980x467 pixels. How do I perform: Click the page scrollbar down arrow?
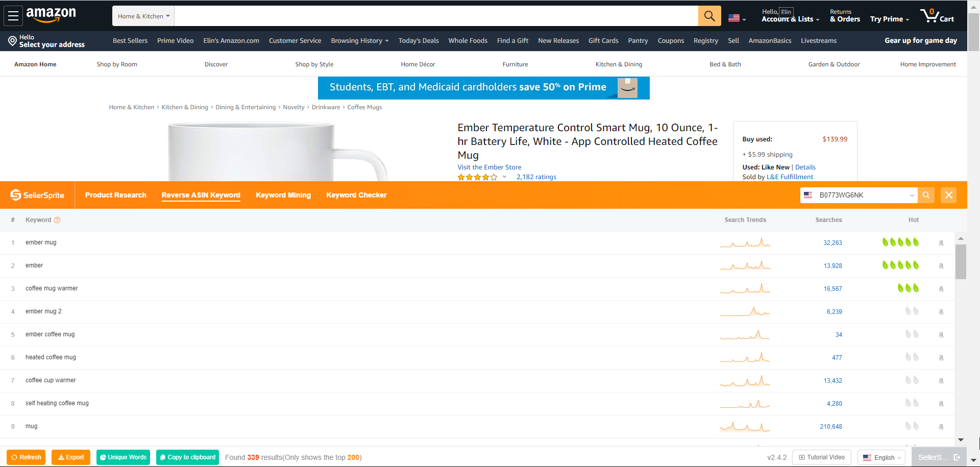pos(974,461)
